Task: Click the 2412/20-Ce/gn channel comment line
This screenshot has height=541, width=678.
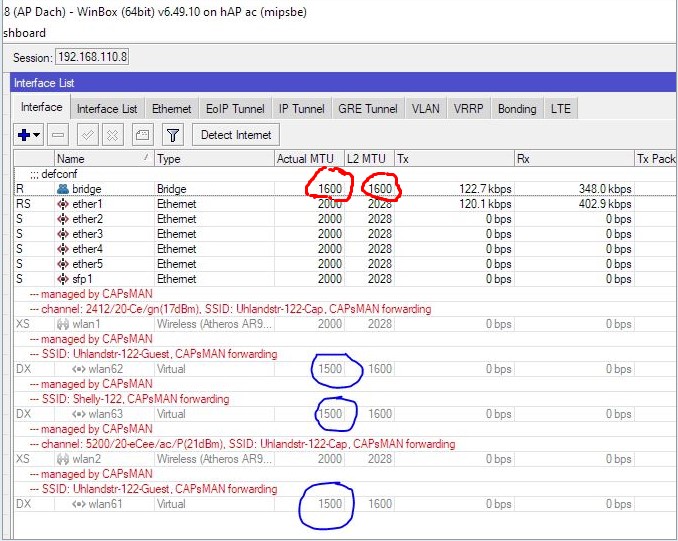Action: pyautogui.click(x=230, y=309)
